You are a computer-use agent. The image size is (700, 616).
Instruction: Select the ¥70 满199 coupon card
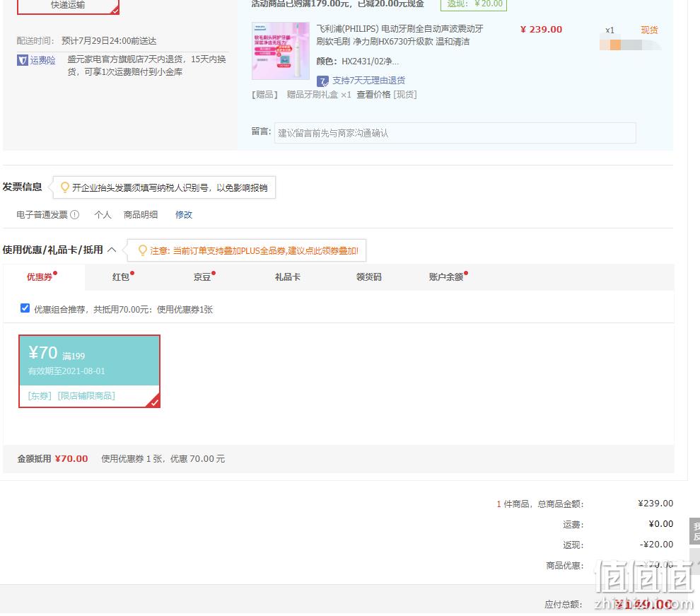(89, 371)
